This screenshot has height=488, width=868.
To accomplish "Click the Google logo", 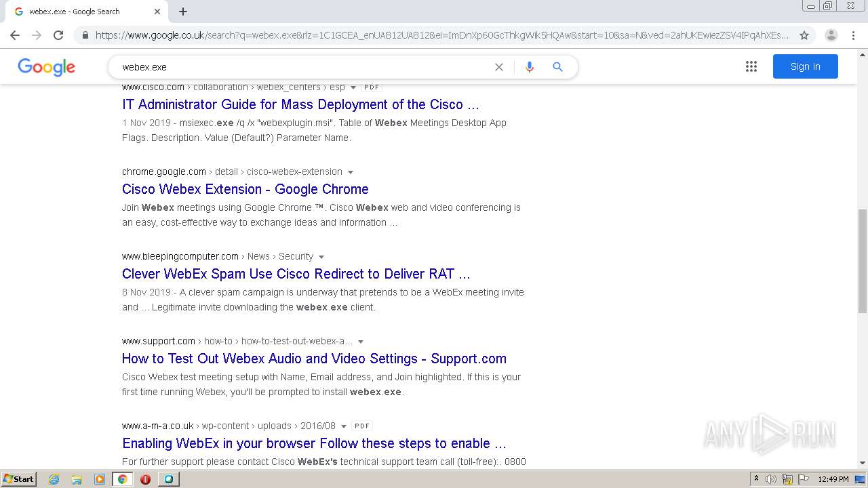I will (46, 67).
